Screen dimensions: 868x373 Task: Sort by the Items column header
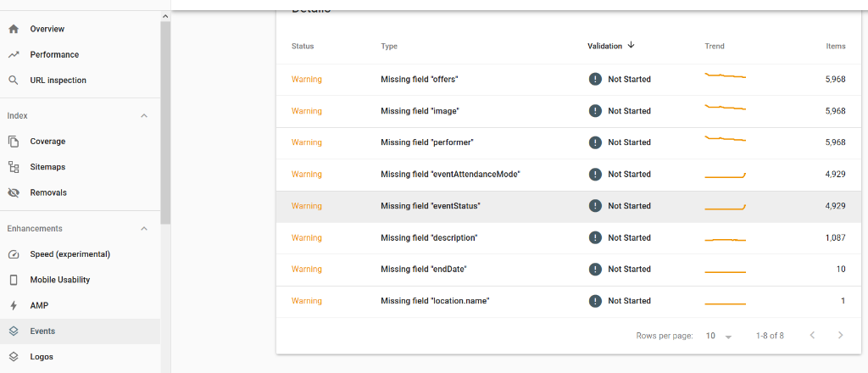[835, 46]
